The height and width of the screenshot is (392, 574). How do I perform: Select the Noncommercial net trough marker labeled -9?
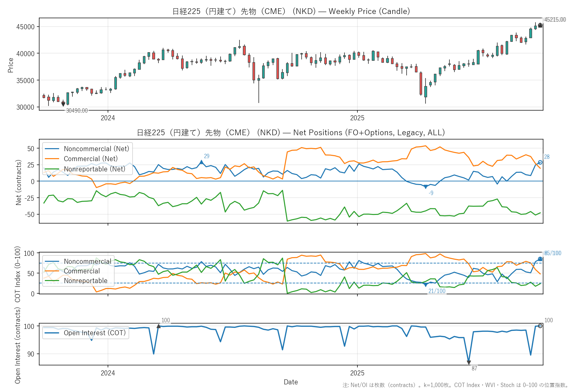426,187
